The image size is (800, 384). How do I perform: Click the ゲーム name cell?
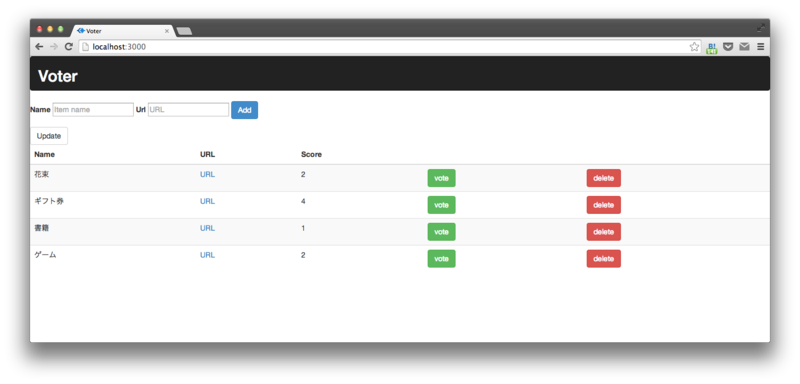coord(45,255)
